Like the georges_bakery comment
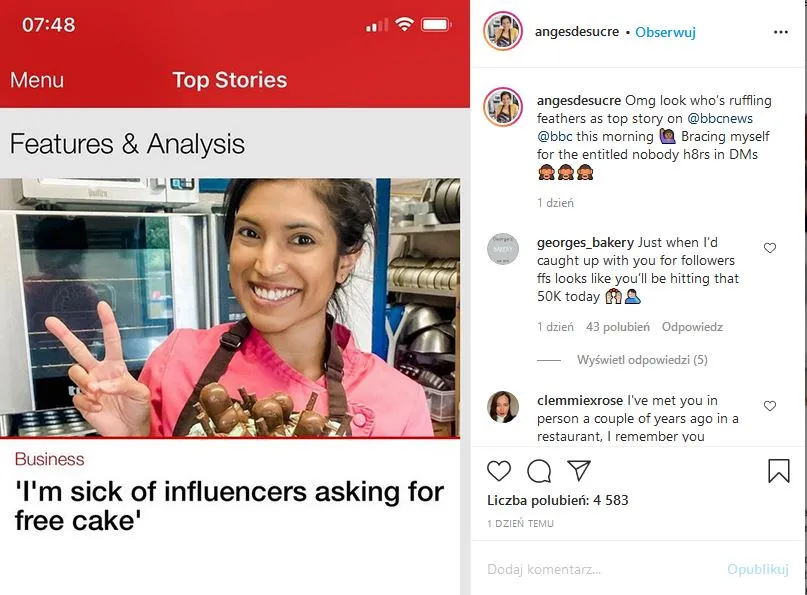Image resolution: width=807 pixels, height=595 pixels. [x=769, y=248]
